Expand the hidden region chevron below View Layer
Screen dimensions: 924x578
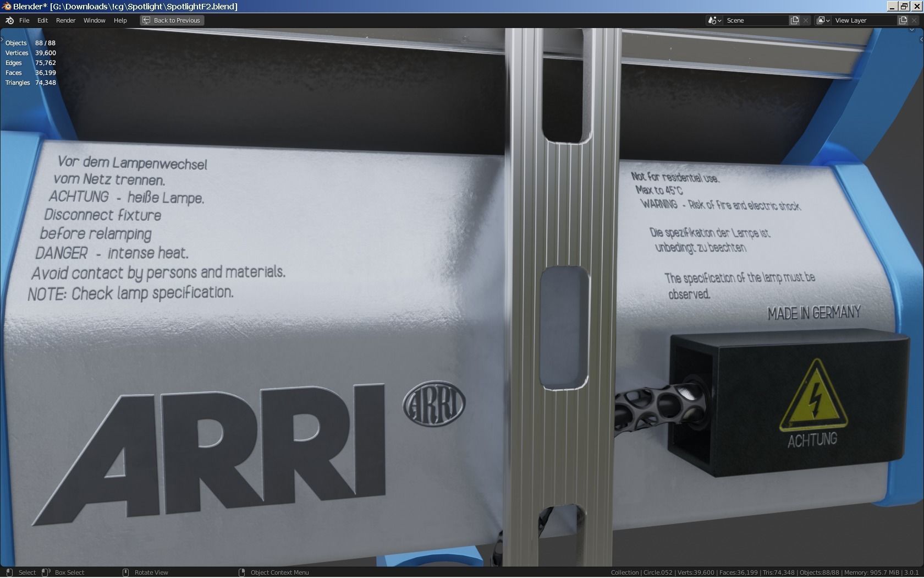click(912, 29)
